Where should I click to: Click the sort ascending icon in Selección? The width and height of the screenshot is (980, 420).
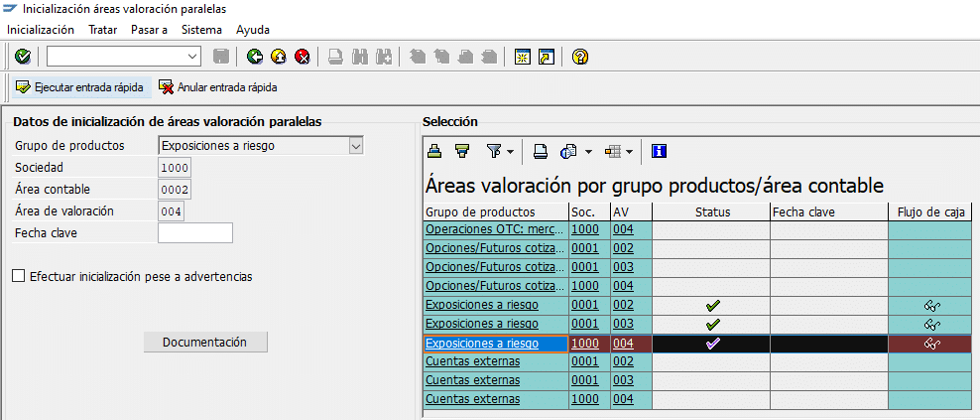tap(434, 151)
